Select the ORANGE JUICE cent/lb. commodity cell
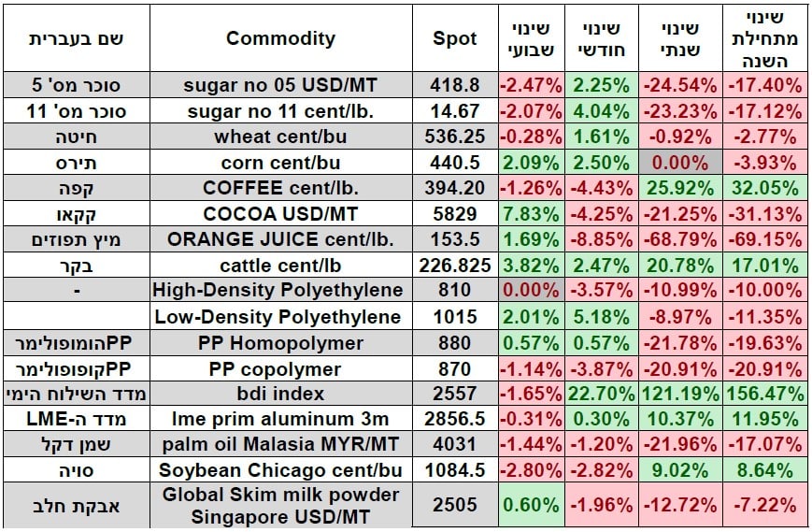The width and height of the screenshot is (812, 532). 280,239
